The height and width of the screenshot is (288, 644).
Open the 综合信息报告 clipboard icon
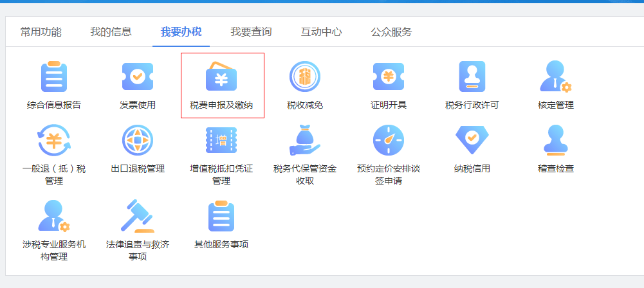54,76
